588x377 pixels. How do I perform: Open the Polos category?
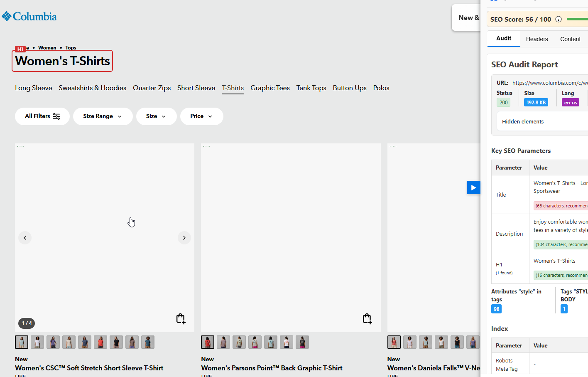tap(381, 88)
